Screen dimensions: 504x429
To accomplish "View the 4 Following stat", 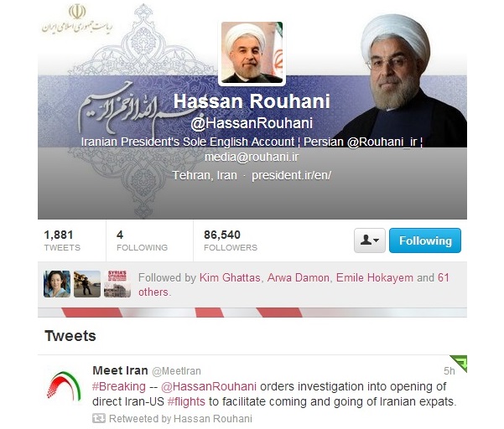I will [x=142, y=240].
